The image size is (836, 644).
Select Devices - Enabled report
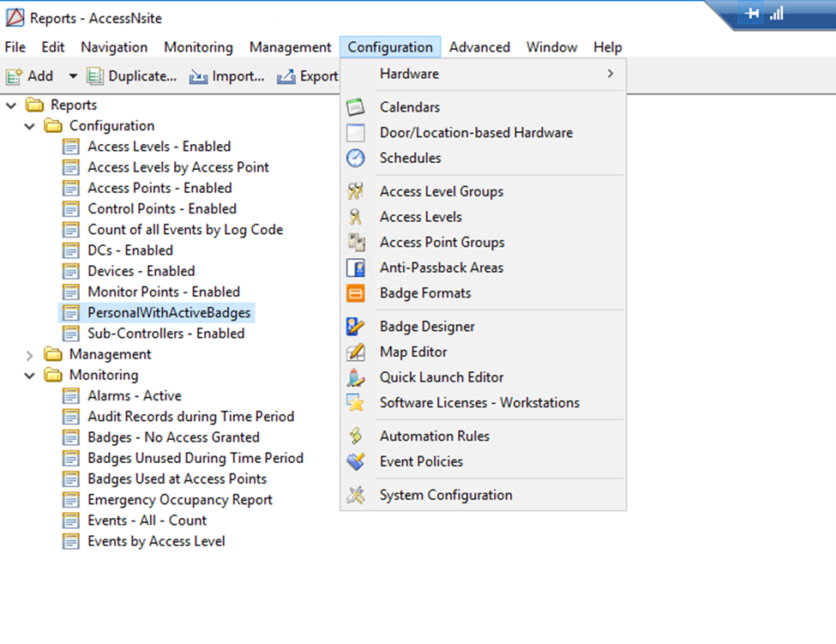point(141,271)
